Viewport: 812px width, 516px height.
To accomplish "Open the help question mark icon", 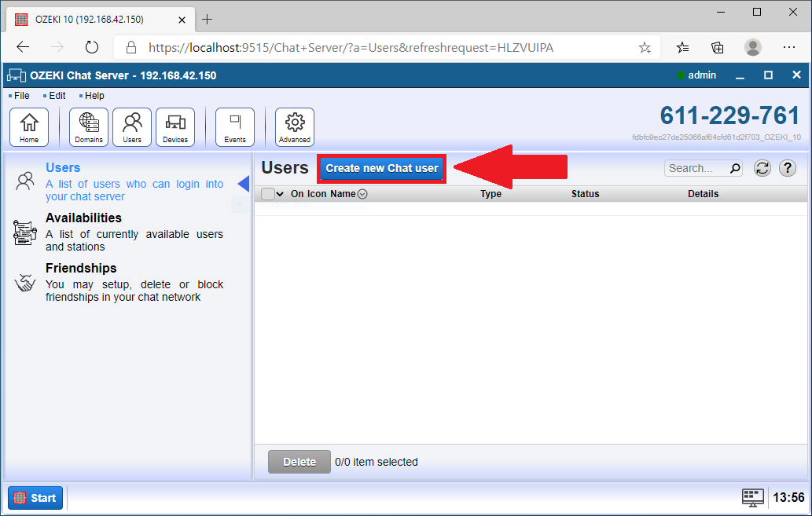I will tap(787, 167).
